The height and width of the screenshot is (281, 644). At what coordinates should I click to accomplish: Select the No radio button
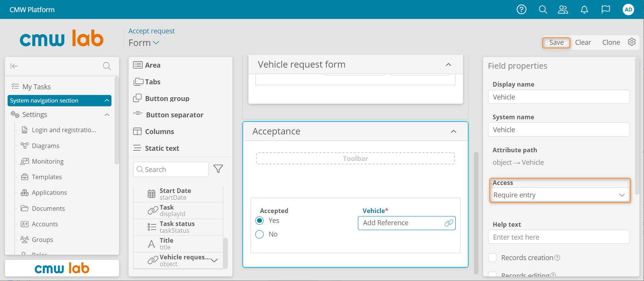260,234
